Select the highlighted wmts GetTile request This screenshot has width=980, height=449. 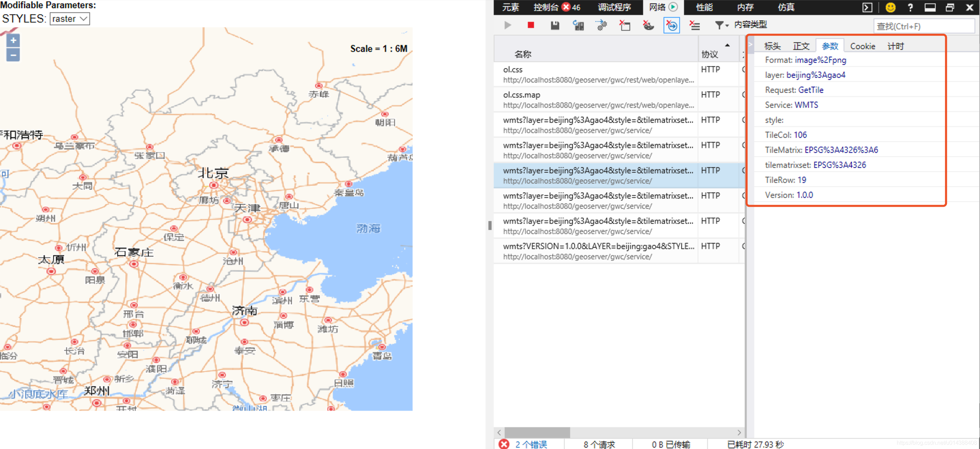point(597,175)
